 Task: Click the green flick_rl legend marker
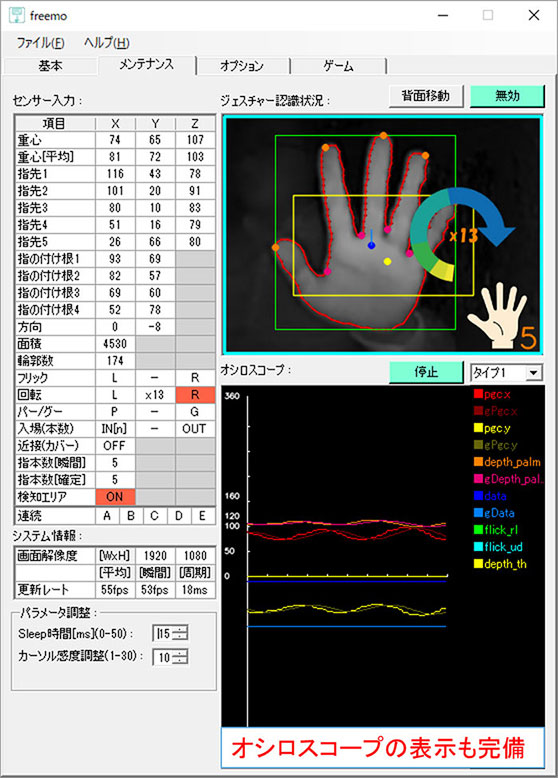point(478,529)
